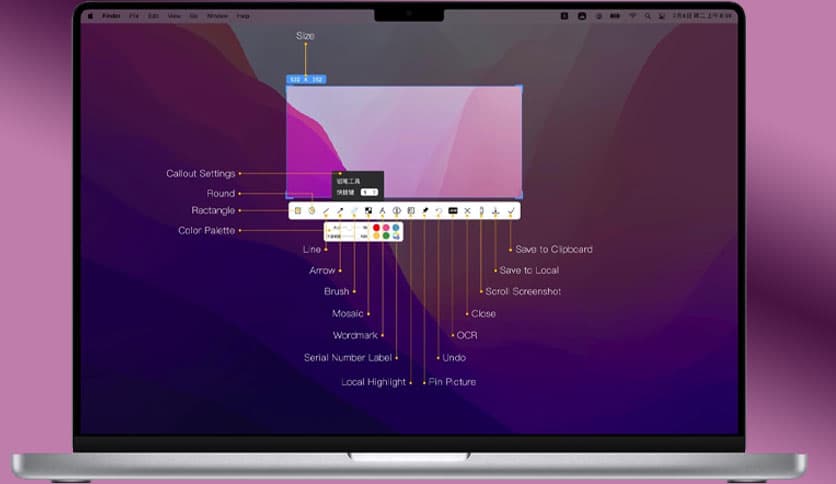Click the battery status icon

tap(615, 16)
